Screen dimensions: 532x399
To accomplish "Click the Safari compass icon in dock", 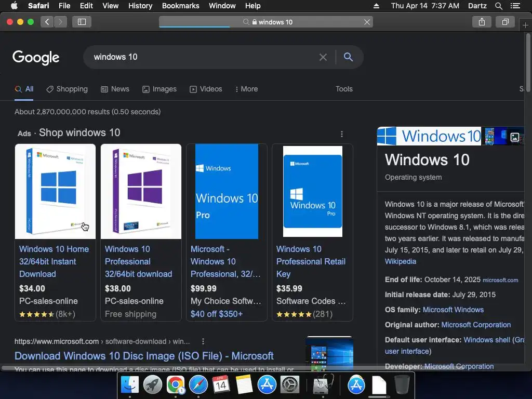I will tap(198, 385).
